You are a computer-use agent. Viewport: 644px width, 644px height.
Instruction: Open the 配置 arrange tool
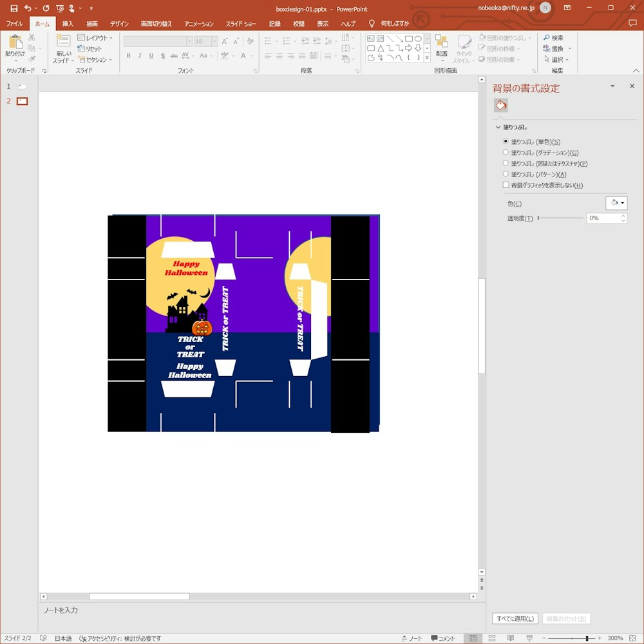point(441,46)
